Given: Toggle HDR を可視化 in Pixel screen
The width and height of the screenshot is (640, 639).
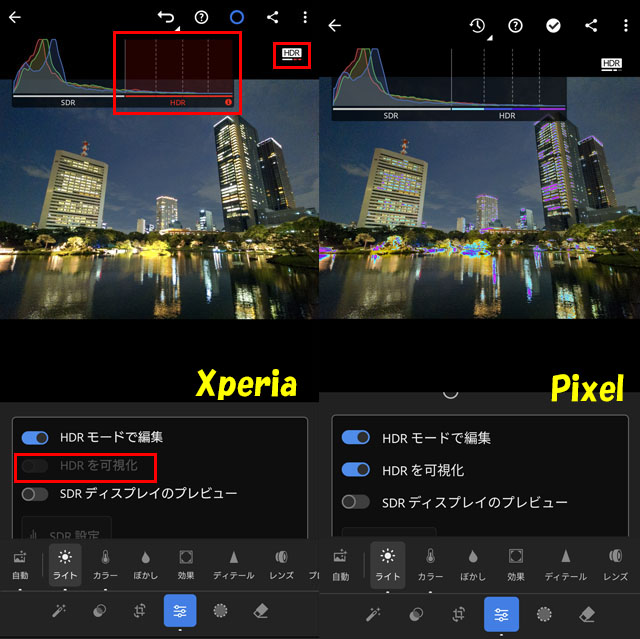Looking at the screenshot, I should [x=356, y=470].
